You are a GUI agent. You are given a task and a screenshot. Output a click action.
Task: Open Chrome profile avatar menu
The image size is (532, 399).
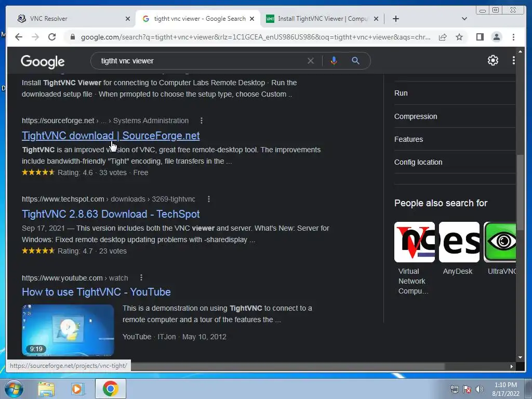(496, 37)
